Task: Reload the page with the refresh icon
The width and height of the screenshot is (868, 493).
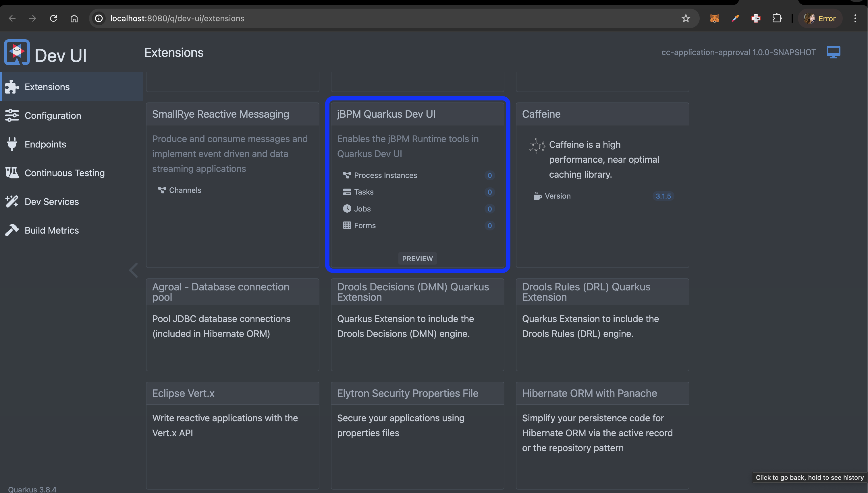Action: coord(53,18)
